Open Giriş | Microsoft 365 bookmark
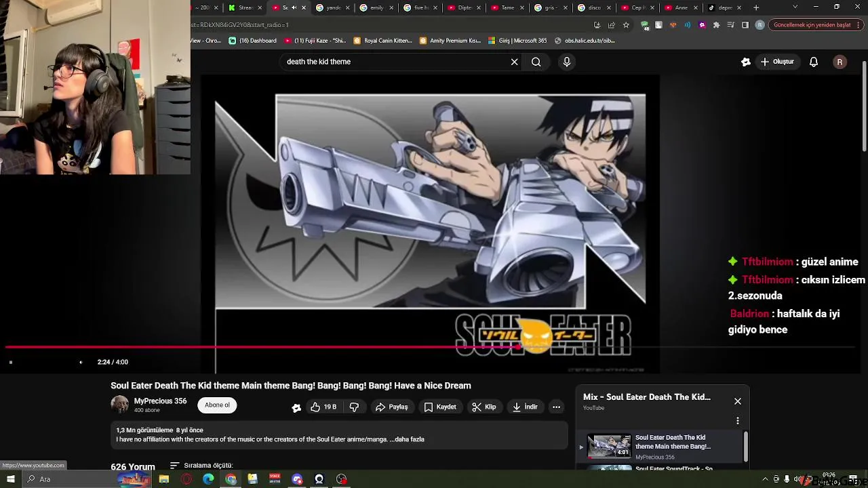The height and width of the screenshot is (488, 868). tap(517, 41)
